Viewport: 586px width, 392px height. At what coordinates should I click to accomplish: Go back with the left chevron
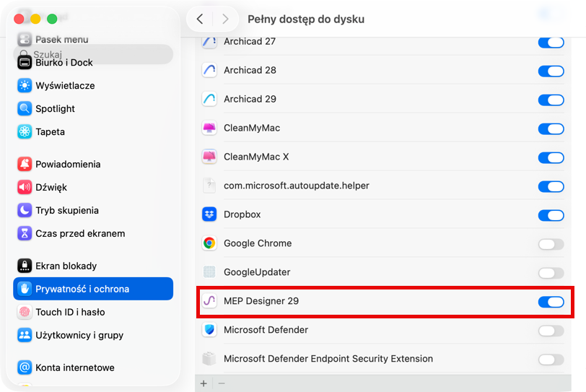[x=200, y=19]
